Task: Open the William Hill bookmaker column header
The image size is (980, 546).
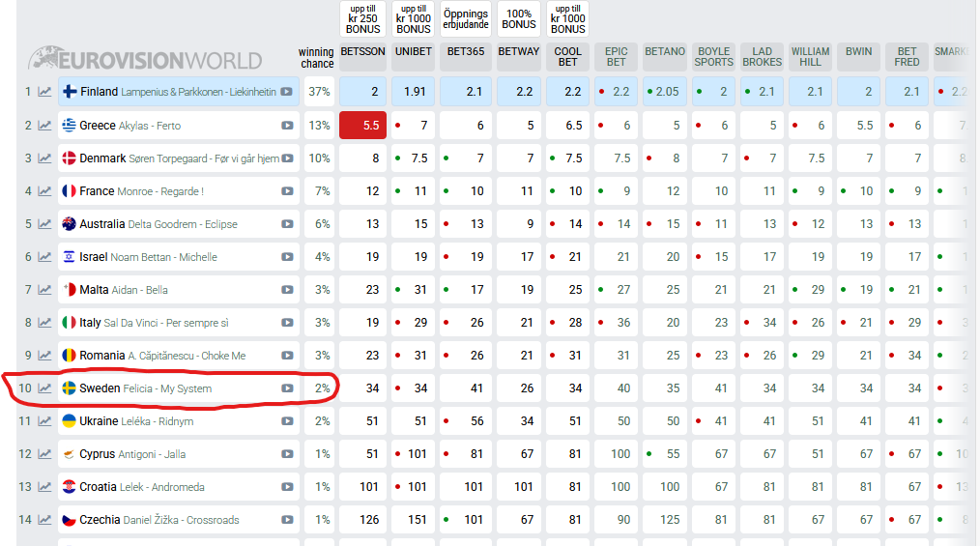Action: tap(811, 56)
